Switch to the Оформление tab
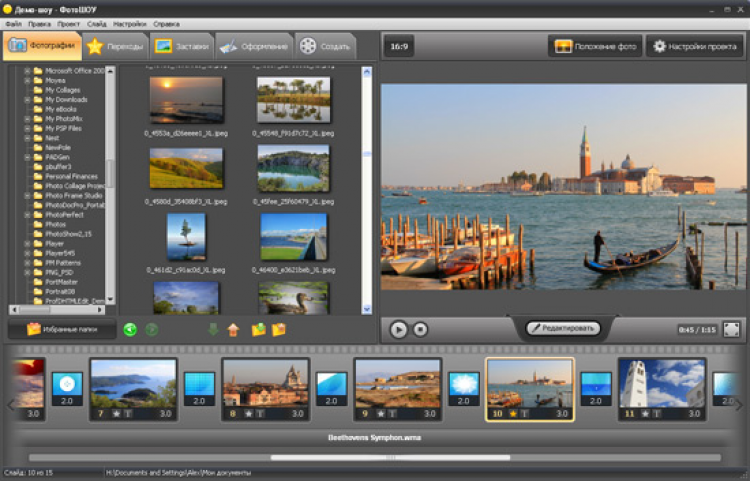750x481 pixels. [x=254, y=46]
